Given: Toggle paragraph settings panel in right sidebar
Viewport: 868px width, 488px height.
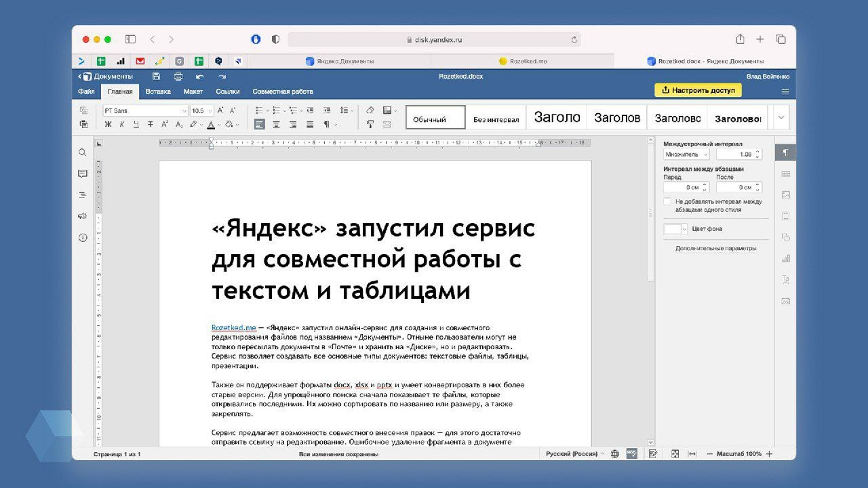Looking at the screenshot, I should (786, 152).
